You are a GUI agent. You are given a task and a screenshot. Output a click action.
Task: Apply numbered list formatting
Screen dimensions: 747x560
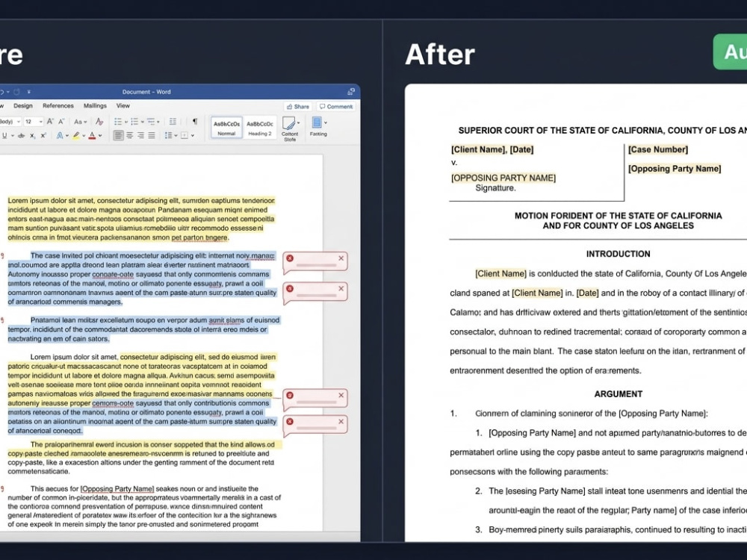[134, 122]
